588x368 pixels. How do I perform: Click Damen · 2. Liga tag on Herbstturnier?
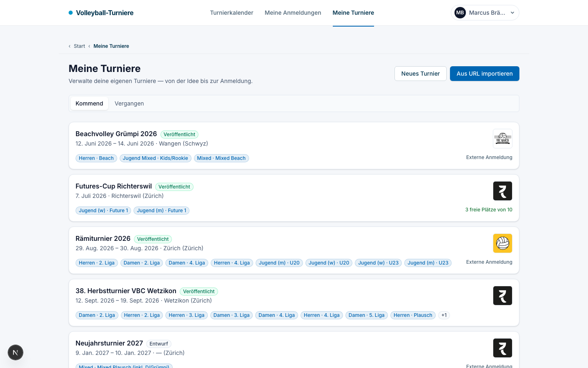point(97,315)
